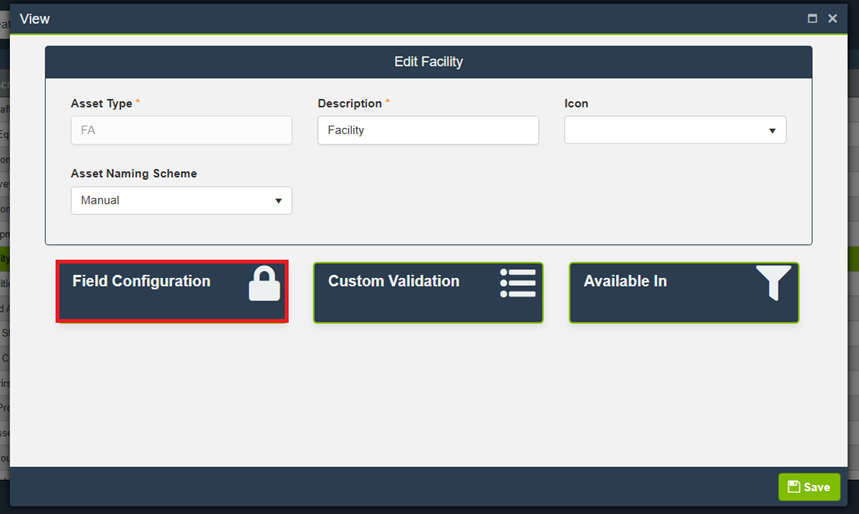Click the lock icon on Field Configuration
Image resolution: width=859 pixels, height=514 pixels.
(264, 284)
